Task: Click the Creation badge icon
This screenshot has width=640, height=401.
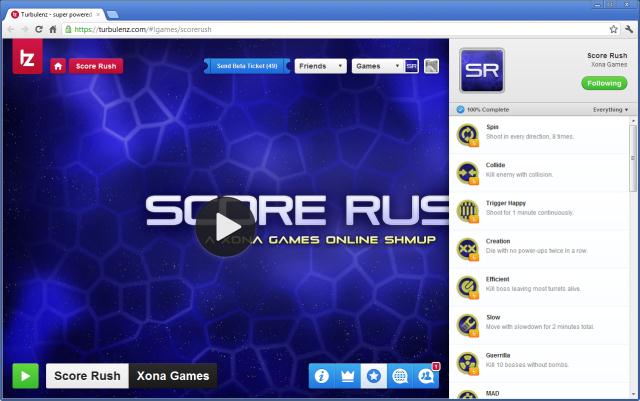Action: pos(468,249)
